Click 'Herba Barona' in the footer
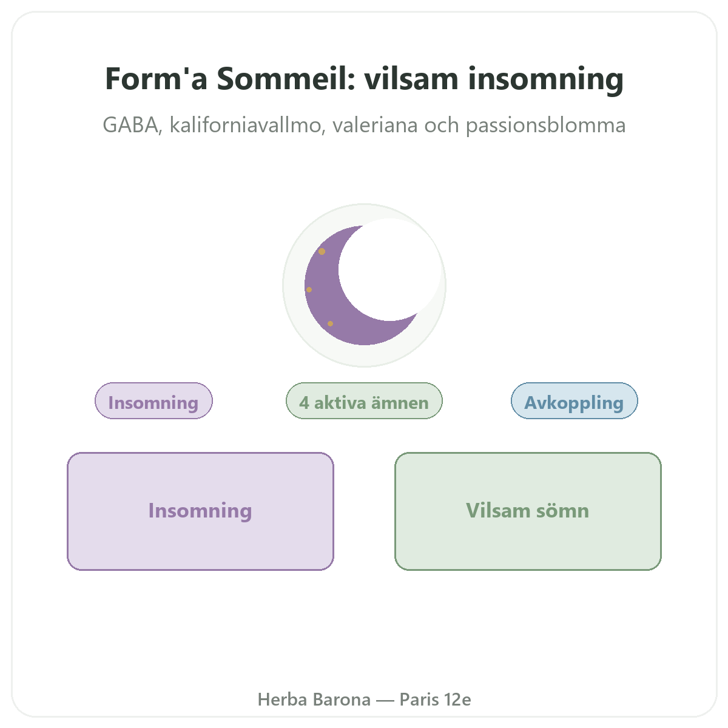The image size is (728, 728). 314,699
